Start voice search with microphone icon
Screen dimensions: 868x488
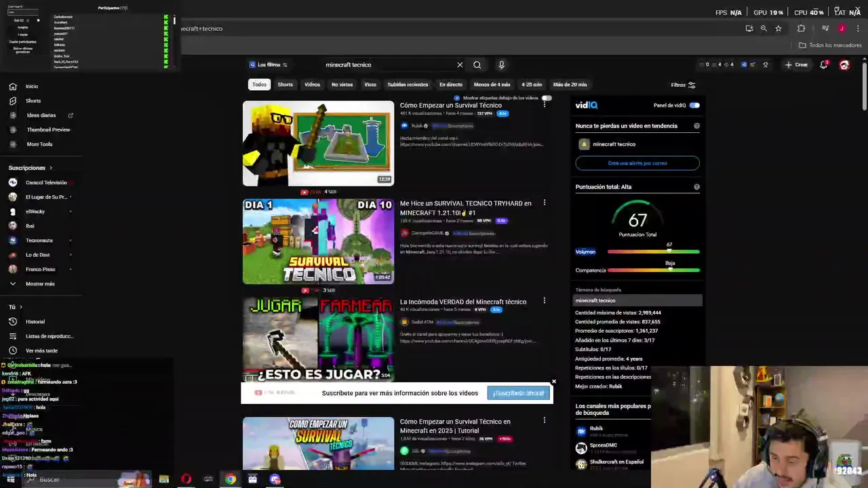coord(502,65)
